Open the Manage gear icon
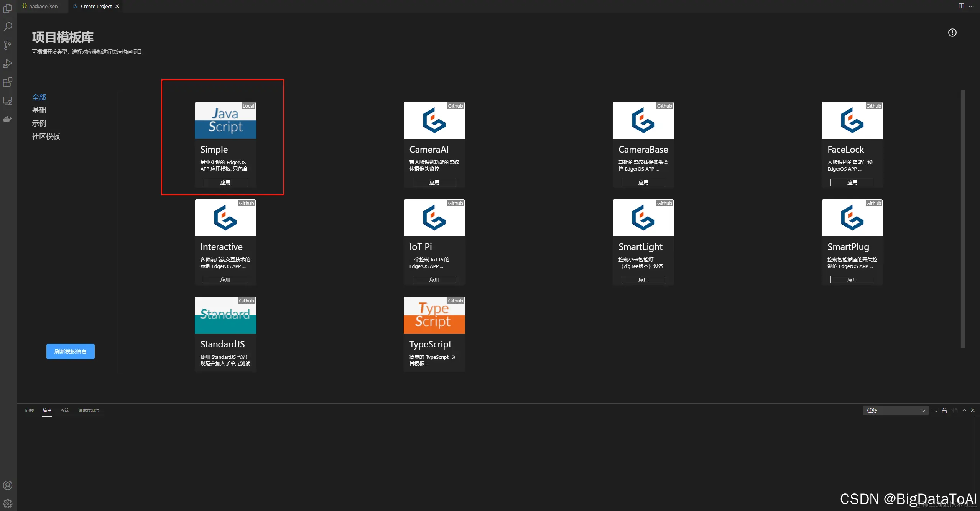Screen dimensions: 980x511 [x=8, y=503]
